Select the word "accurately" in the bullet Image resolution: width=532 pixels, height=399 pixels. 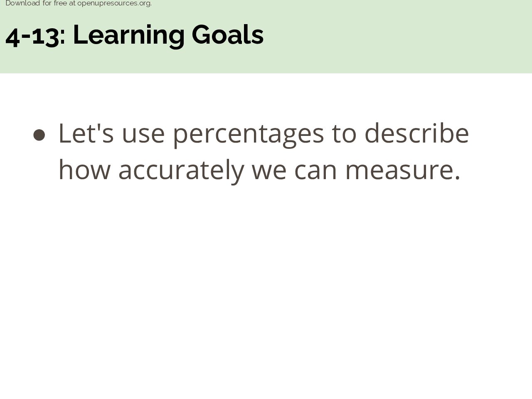pyautogui.click(x=181, y=170)
